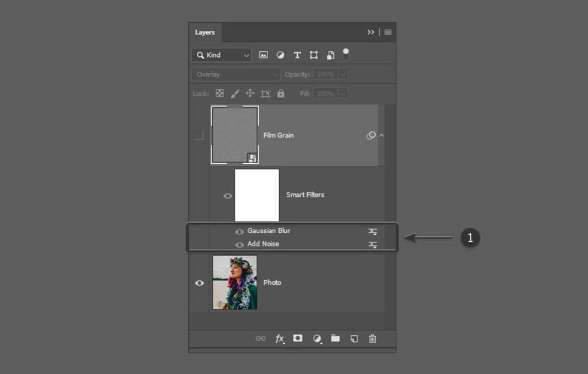
Task: Click the Film Grain layer name
Action: click(278, 135)
